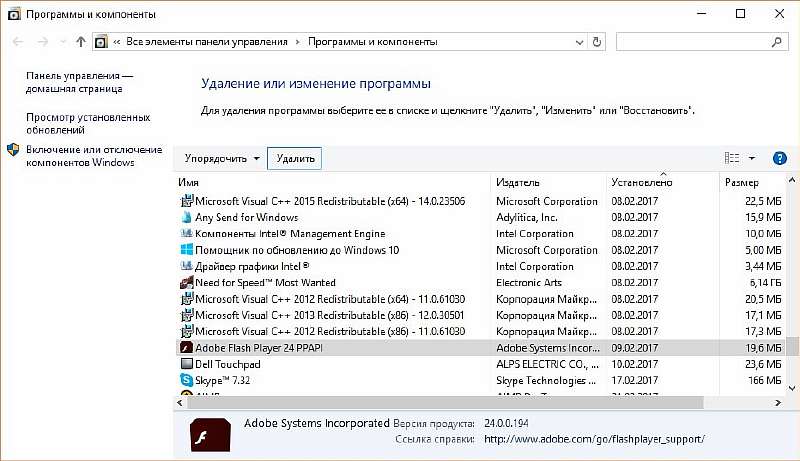The image size is (800, 461).
Task: Click the Skype 7.32 program icon
Action: [186, 381]
